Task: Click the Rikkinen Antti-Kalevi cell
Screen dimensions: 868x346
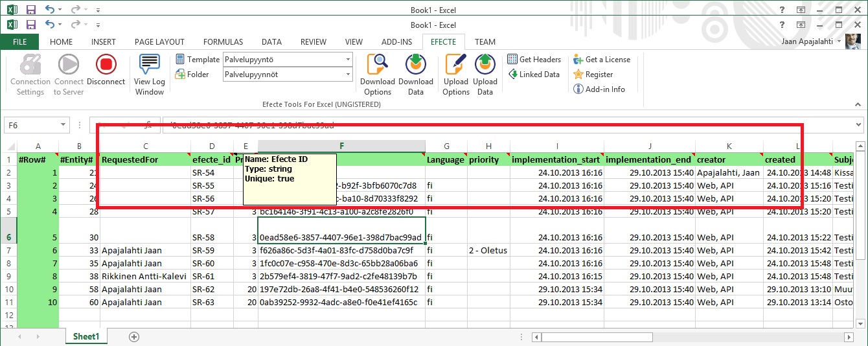Action: (x=146, y=276)
